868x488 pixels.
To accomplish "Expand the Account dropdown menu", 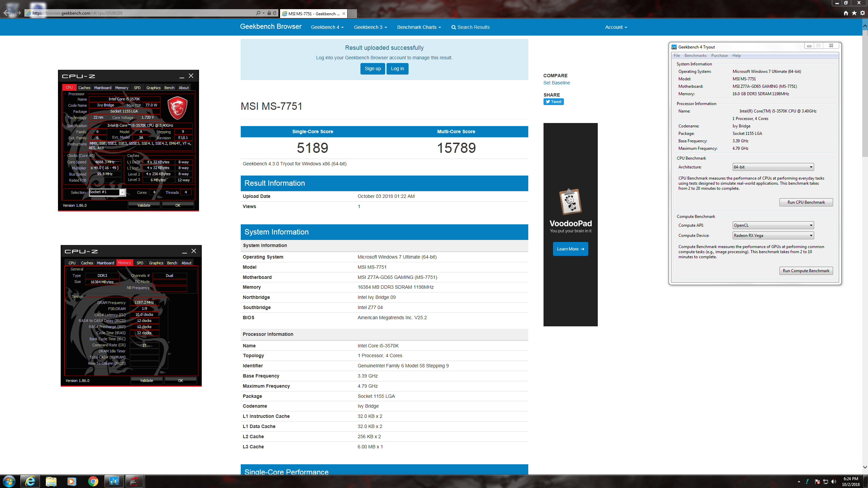I will click(x=616, y=27).
